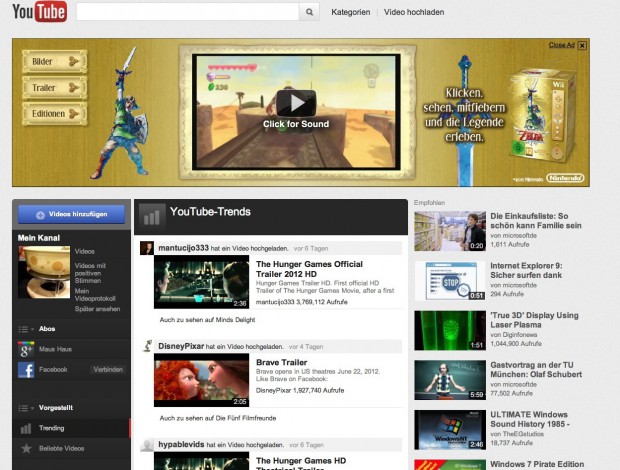Open Die Einkaufsliste: So schön kann Familie sein
This screenshot has height=470, width=620.
pos(536,221)
